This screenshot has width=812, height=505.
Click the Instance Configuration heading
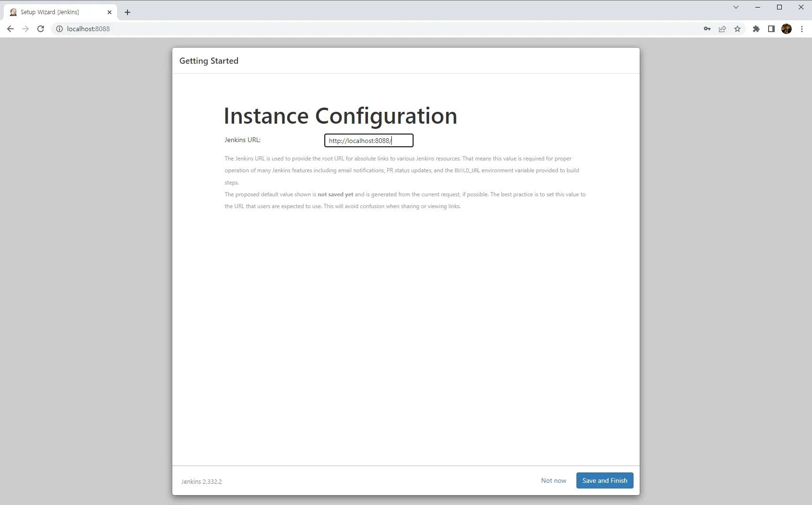(340, 116)
